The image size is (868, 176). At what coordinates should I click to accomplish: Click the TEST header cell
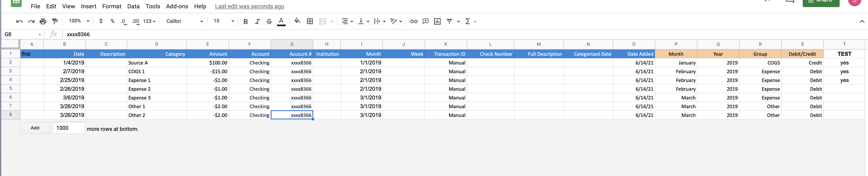tap(844, 54)
